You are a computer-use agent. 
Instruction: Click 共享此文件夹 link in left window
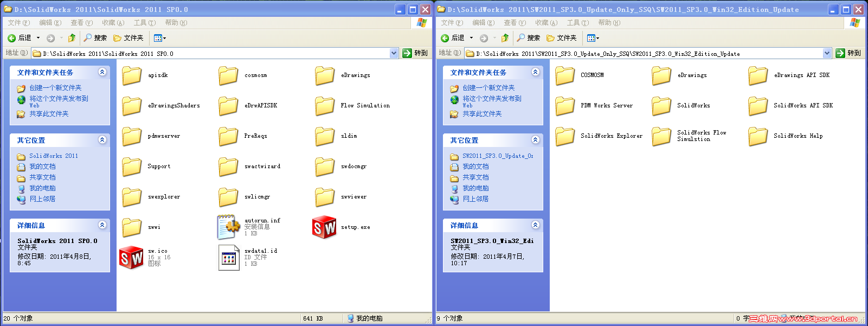(49, 114)
